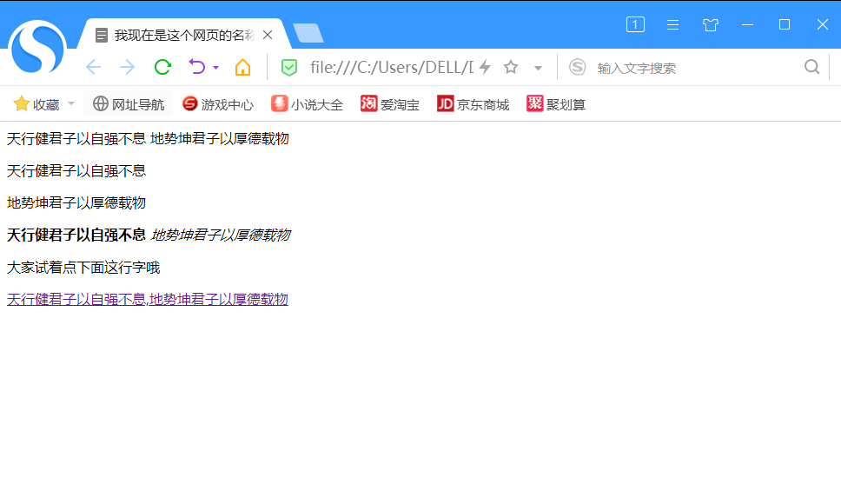This screenshot has width=841, height=504.
Task: Open the Sogou browser home page icon
Action: click(x=242, y=66)
